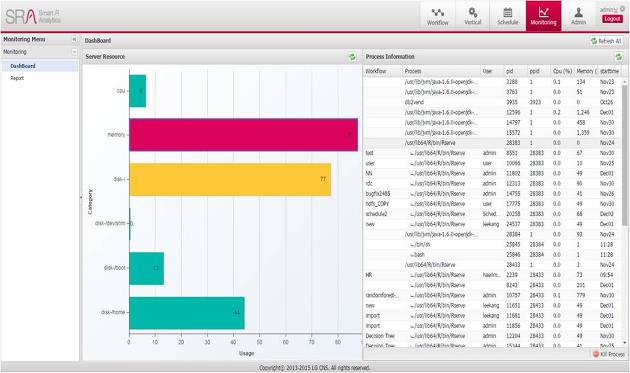Viewport: 630px width, 373px height.
Task: Select the /bin/sh process row
Action: point(492,244)
